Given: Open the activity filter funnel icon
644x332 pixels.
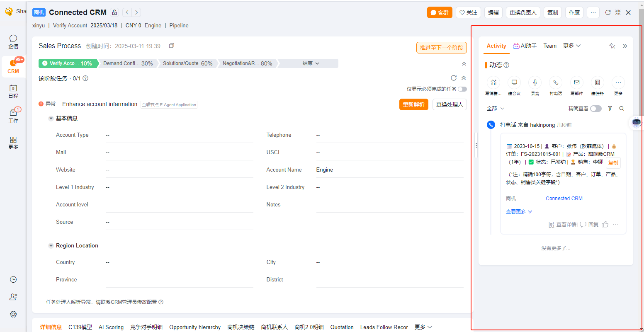Looking at the screenshot, I should coord(610,109).
